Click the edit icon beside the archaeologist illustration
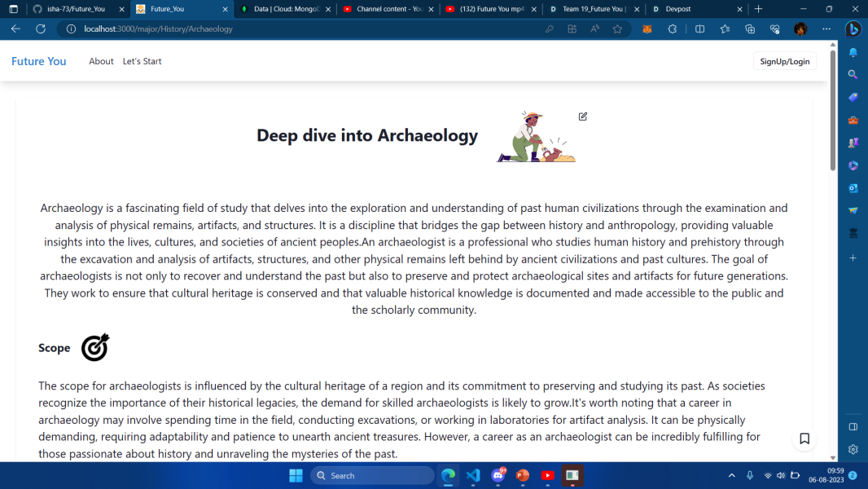This screenshot has height=489, width=868. pyautogui.click(x=582, y=117)
